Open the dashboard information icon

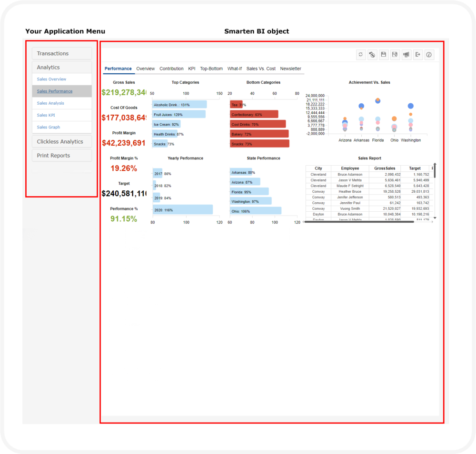pos(429,55)
